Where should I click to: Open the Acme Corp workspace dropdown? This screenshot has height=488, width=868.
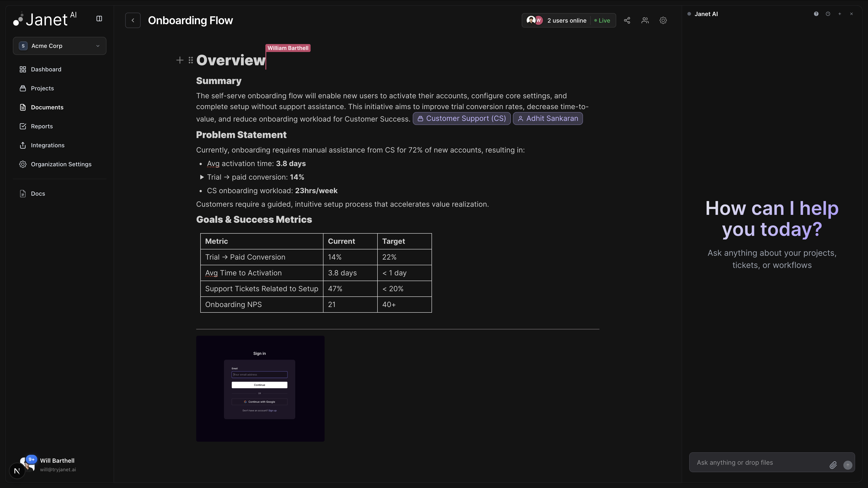[x=60, y=46]
